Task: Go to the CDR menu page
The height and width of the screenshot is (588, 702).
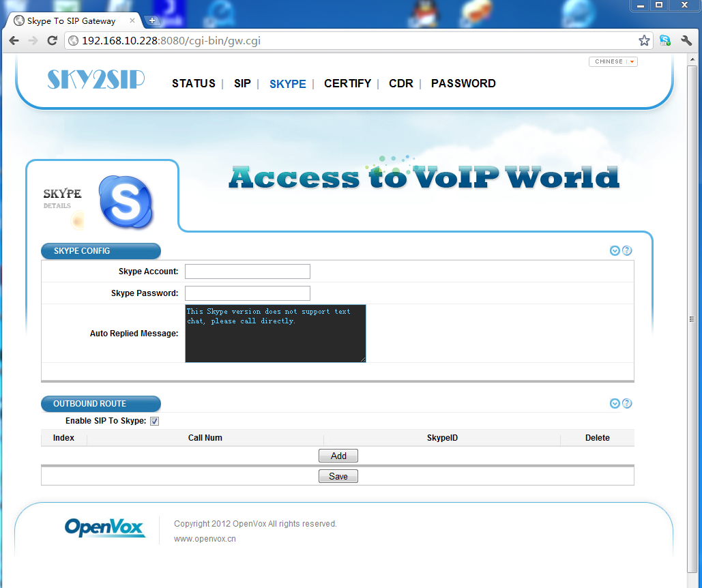Action: tap(401, 83)
